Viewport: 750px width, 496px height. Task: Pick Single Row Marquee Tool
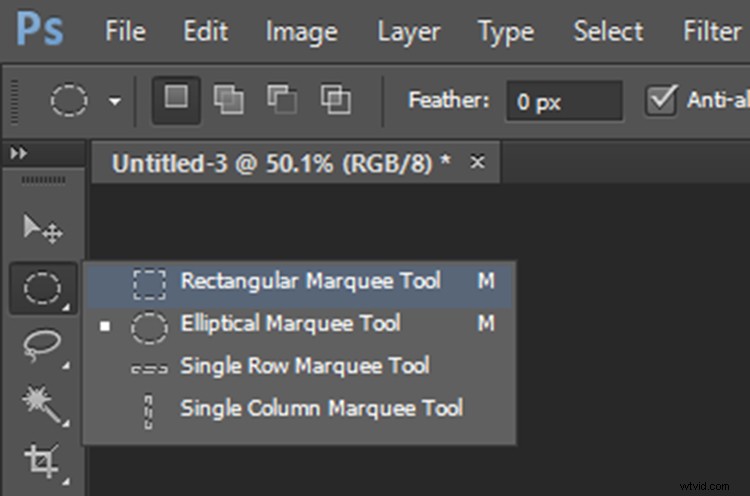[304, 366]
